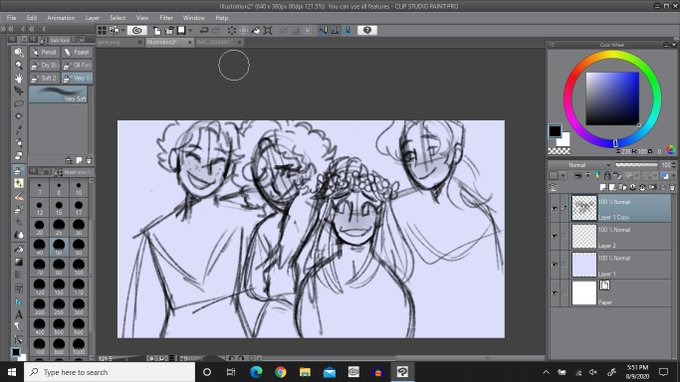Choose the Pencil sub tool

45,52
